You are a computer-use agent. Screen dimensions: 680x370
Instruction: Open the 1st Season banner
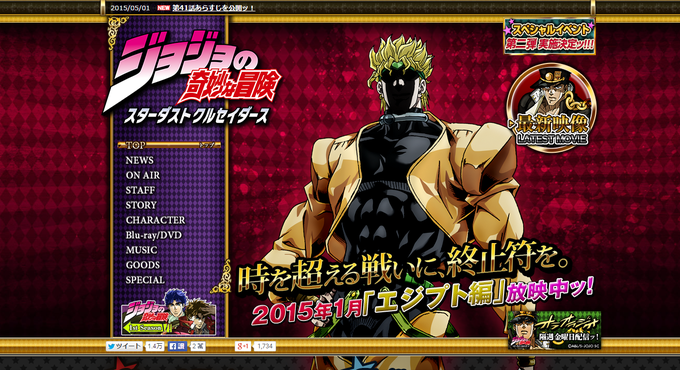pyautogui.click(x=168, y=313)
